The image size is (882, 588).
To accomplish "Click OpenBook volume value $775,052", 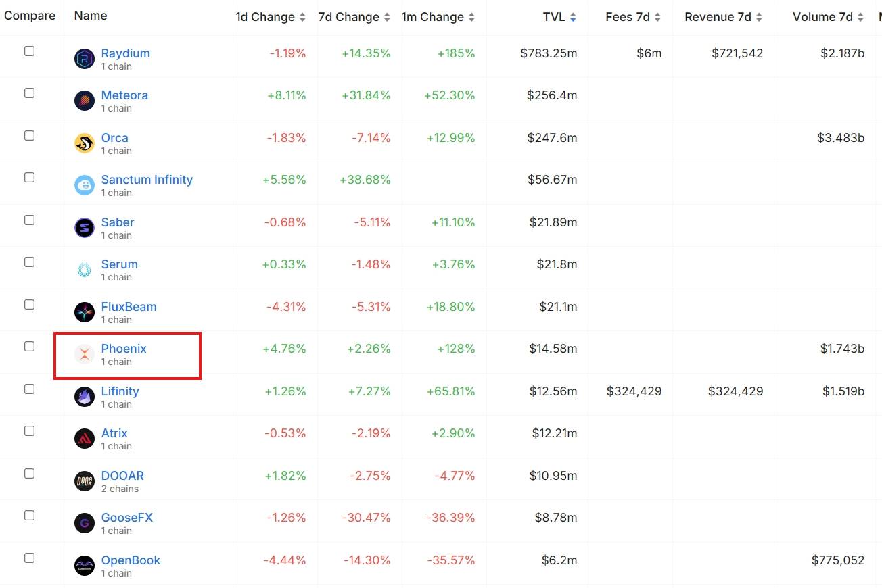I will pos(838,560).
